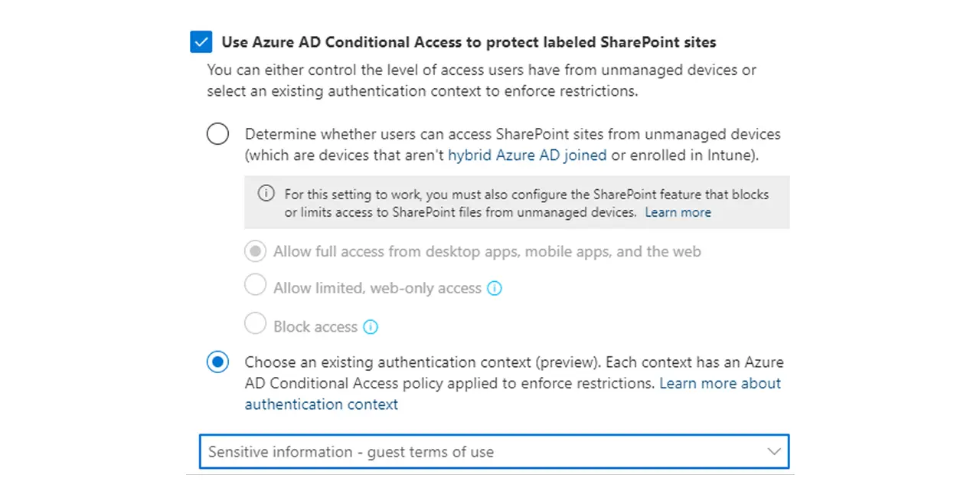Open the 'hybrid Azure AD joined' link
Screen dimensions: 980x501
pos(528,155)
